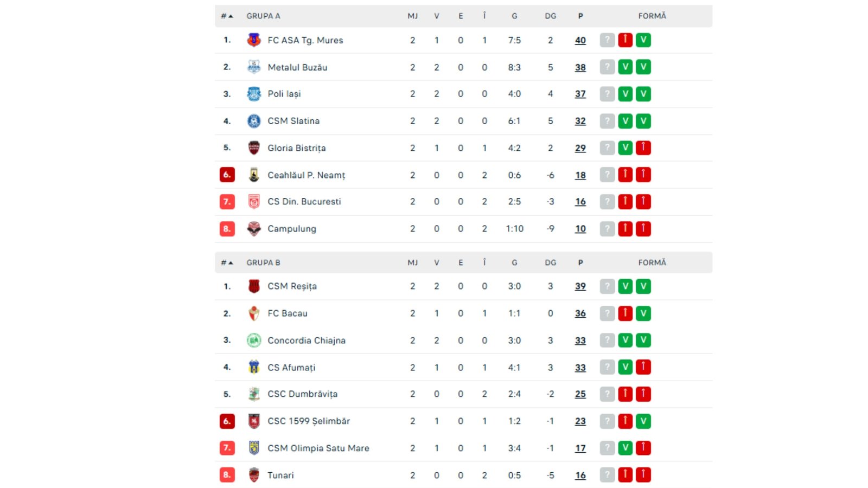Click the Metalul Buzău team logo
Image resolution: width=868 pixels, height=488 pixels.
pos(253,67)
